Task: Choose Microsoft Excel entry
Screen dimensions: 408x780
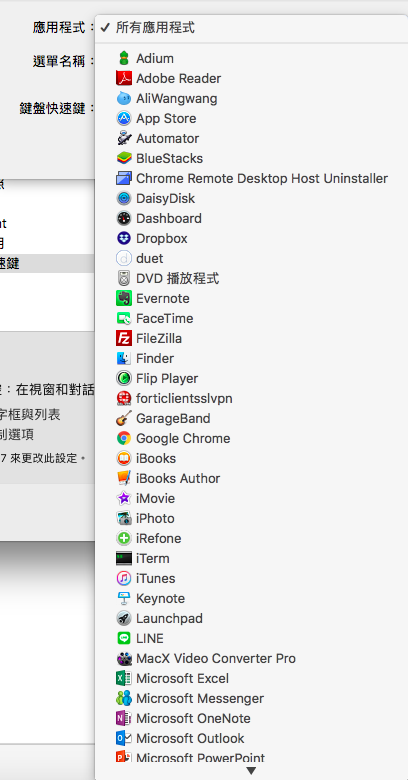Action: pyautogui.click(x=251, y=679)
